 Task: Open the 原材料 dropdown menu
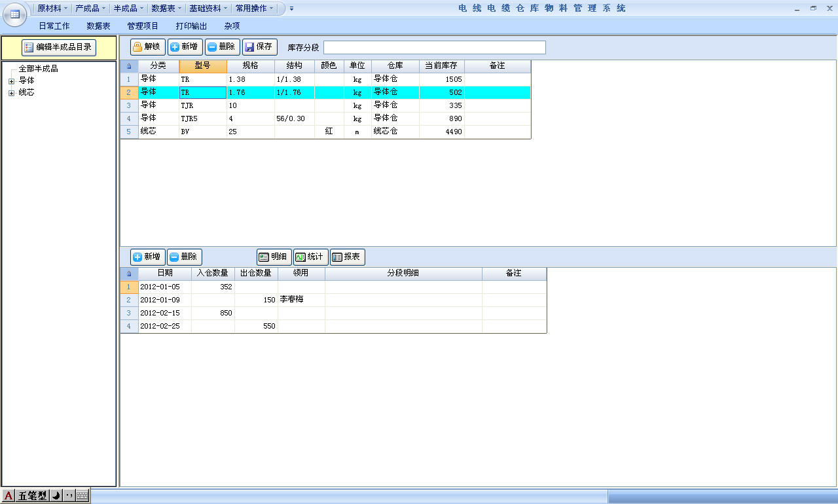(52, 9)
